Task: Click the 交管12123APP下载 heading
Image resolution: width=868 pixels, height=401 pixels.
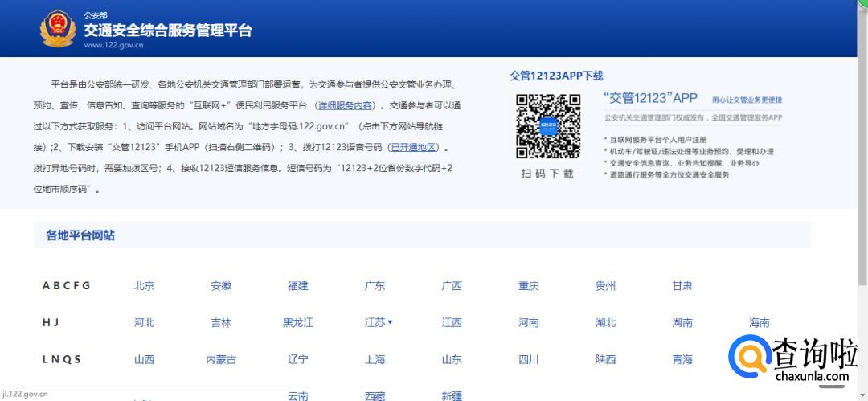Action: pos(556,76)
